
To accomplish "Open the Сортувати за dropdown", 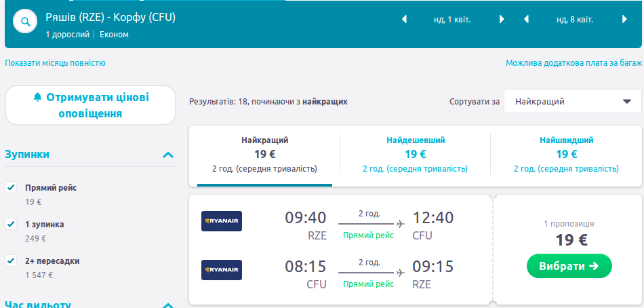I will click(572, 102).
